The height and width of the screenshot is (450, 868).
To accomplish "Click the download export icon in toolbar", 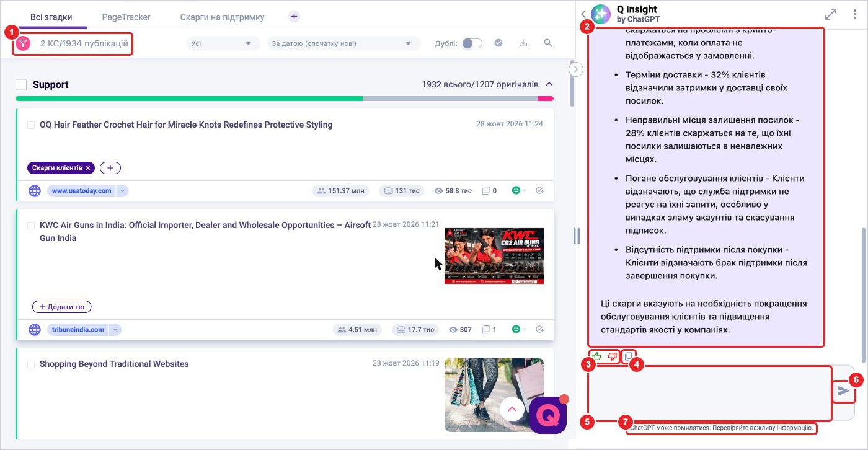I will pyautogui.click(x=523, y=43).
